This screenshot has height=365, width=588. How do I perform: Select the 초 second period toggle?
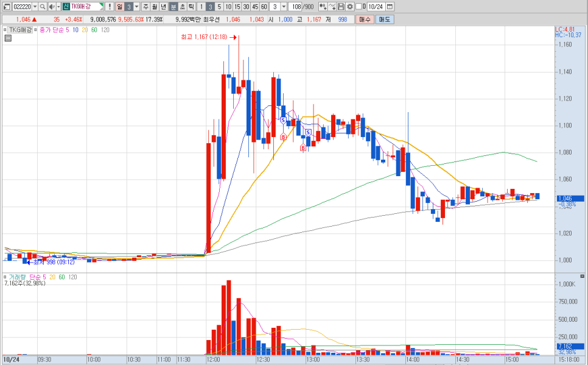(x=182, y=7)
